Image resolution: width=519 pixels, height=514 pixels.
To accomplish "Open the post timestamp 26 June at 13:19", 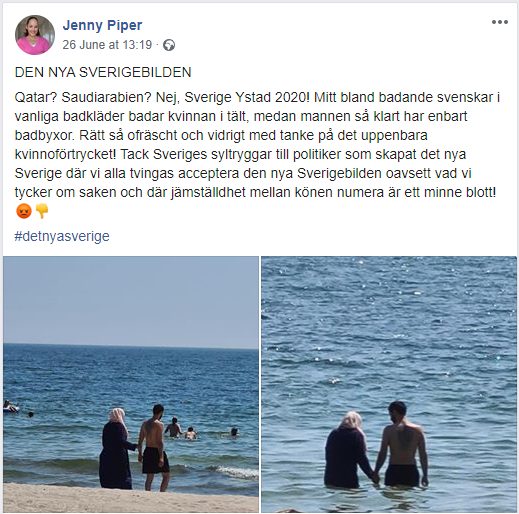I will pos(107,45).
